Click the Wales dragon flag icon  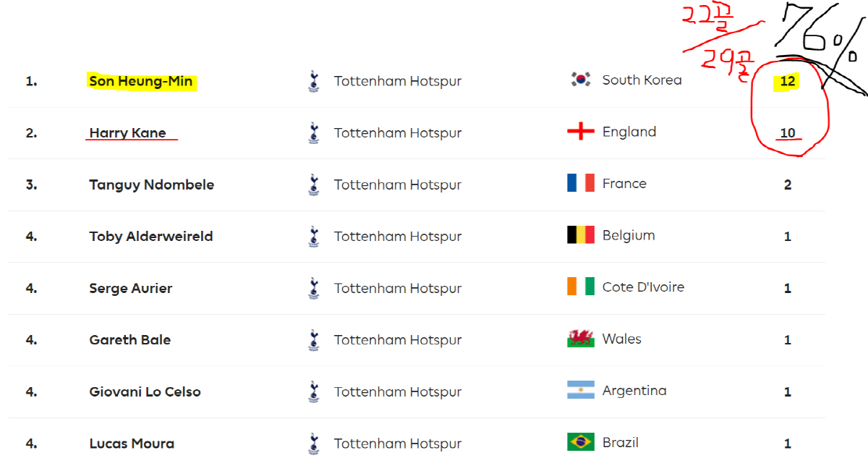pyautogui.click(x=581, y=339)
